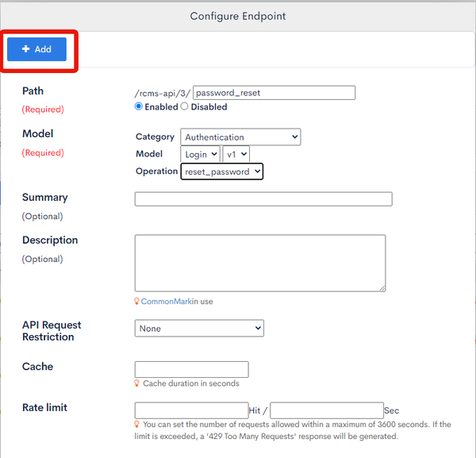476x458 pixels.
Task: Click the plus icon on the Add button
Action: [x=26, y=49]
